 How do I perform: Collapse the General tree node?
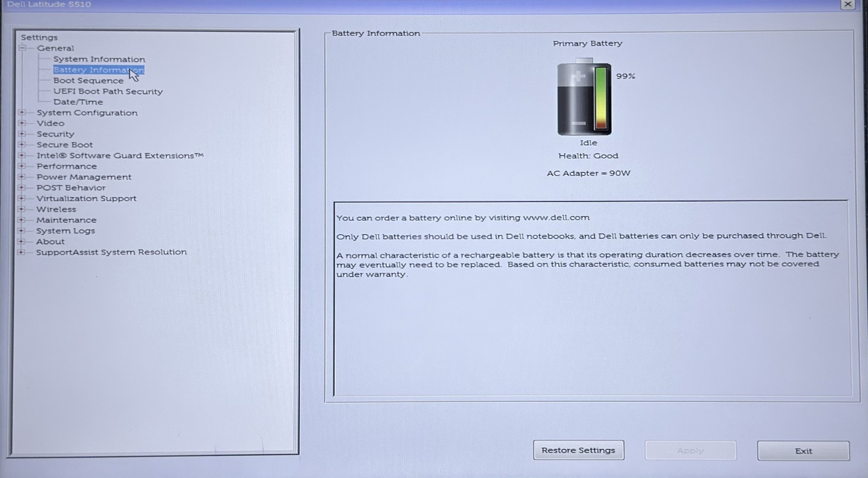[22, 48]
